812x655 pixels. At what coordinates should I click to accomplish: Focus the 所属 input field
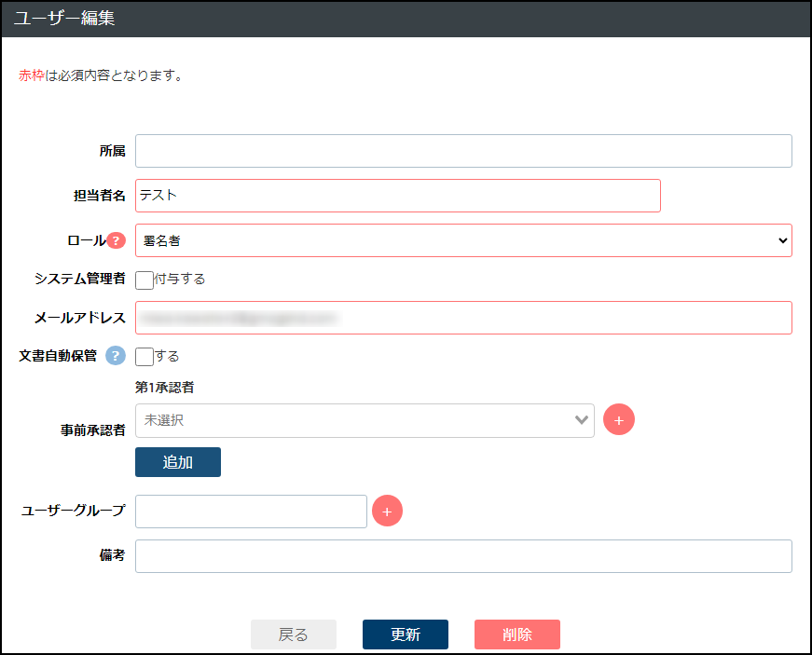click(462, 151)
